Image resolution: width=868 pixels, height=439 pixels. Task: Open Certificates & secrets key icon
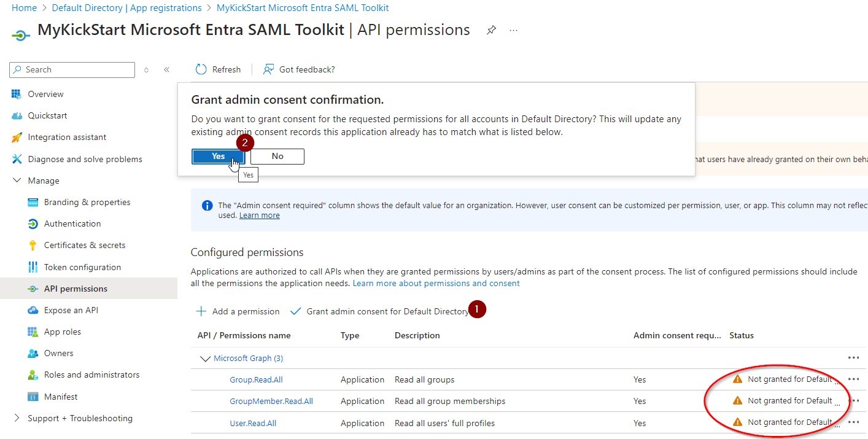coord(33,246)
